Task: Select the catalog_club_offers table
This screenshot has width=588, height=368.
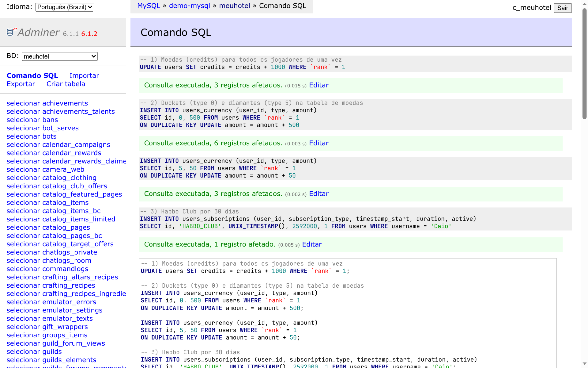Action: coord(57,186)
